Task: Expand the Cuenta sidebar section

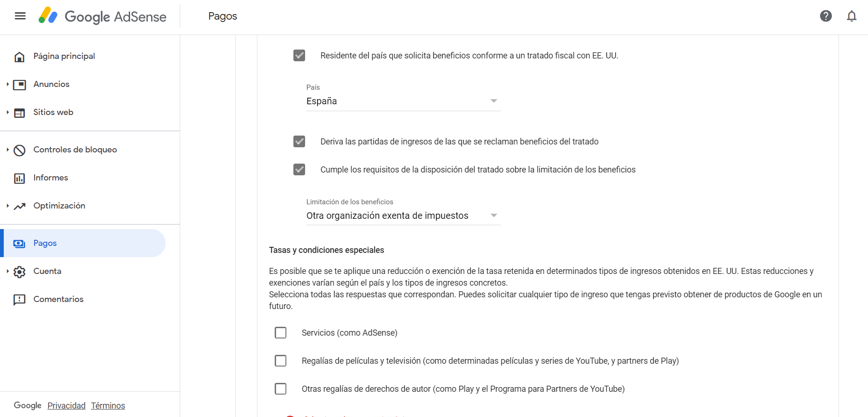Action: (x=8, y=271)
